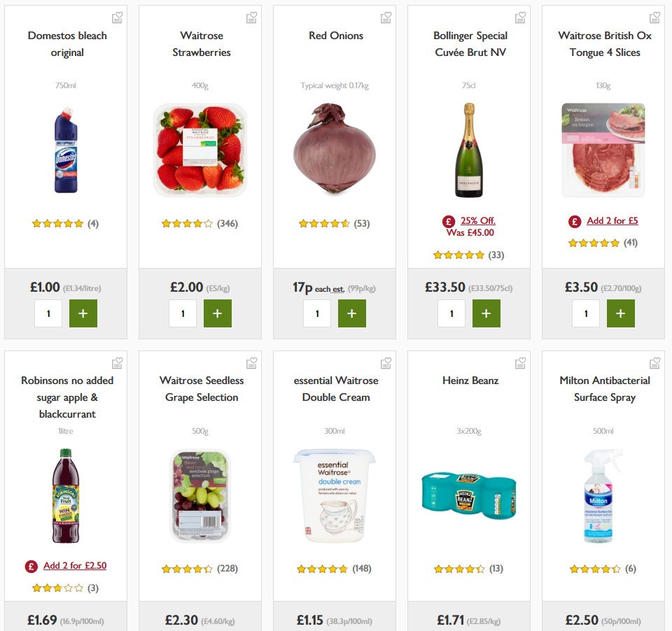Image resolution: width=672 pixels, height=631 pixels.
Task: Click the favourites list icon for Red Onions
Action: coord(386,18)
